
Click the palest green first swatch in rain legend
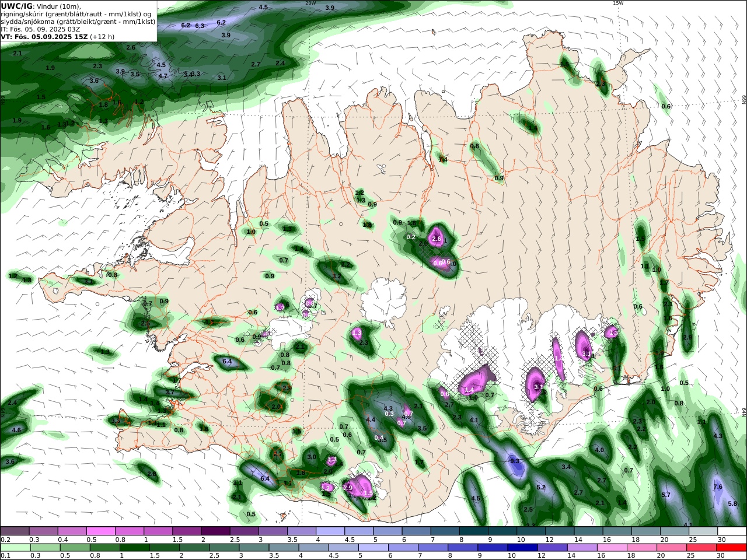[x=15, y=548]
